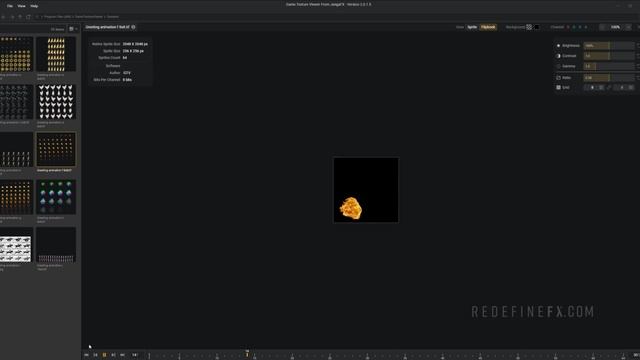Click the Ratio icon
The width and height of the screenshot is (640, 360).
coord(558,78)
